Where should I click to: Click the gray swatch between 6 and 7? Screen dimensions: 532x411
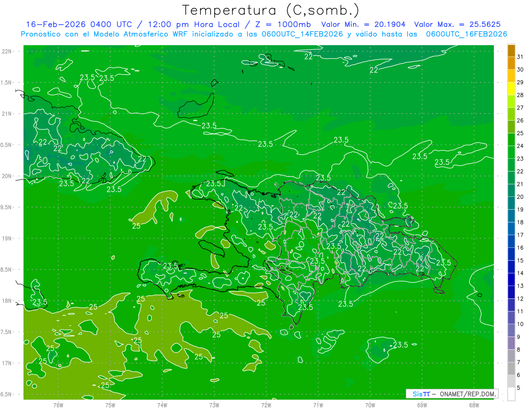click(x=511, y=369)
